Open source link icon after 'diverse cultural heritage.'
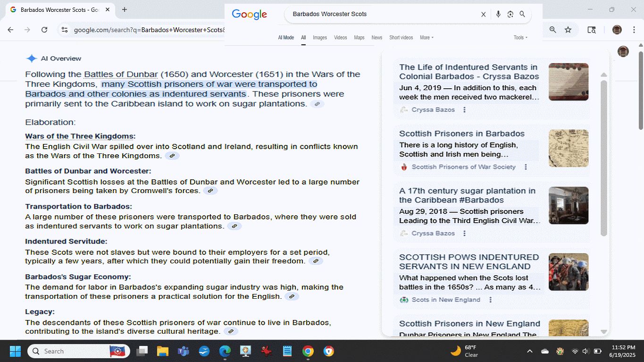The width and height of the screenshot is (644, 362). [x=231, y=331]
